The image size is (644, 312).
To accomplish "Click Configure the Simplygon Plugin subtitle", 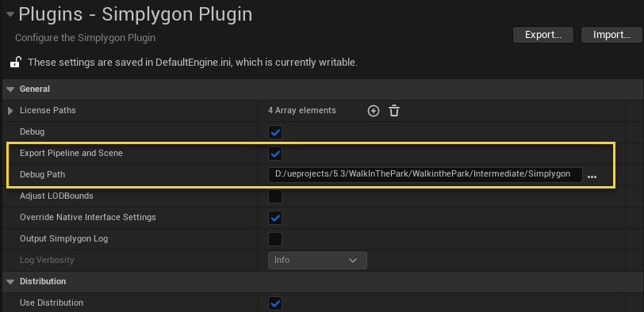I will point(86,38).
